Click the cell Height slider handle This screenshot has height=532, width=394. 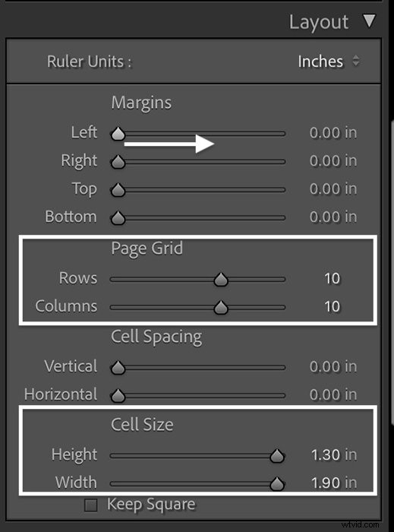tap(277, 456)
